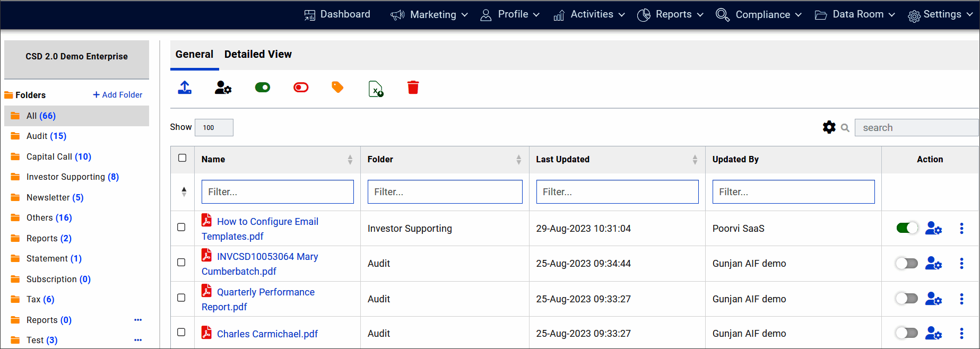980x349 pixels.
Task: Open the Charles Carmichael.pdf link
Action: [x=267, y=334]
